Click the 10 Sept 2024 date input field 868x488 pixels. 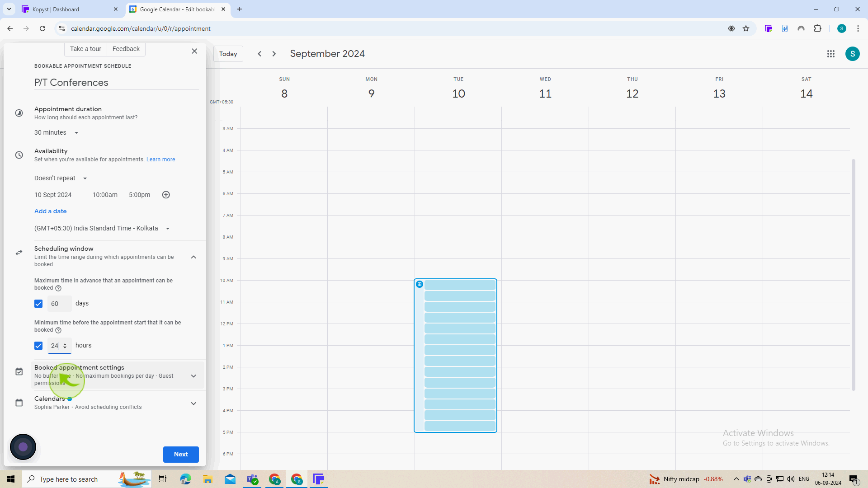(x=52, y=194)
